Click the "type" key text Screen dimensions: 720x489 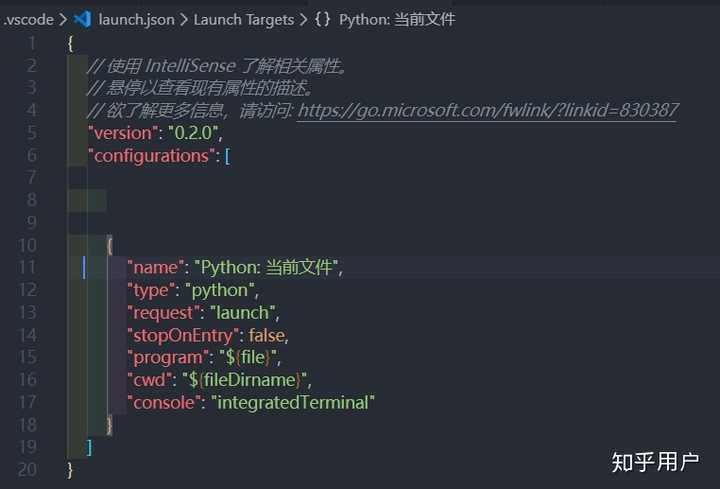(x=151, y=290)
